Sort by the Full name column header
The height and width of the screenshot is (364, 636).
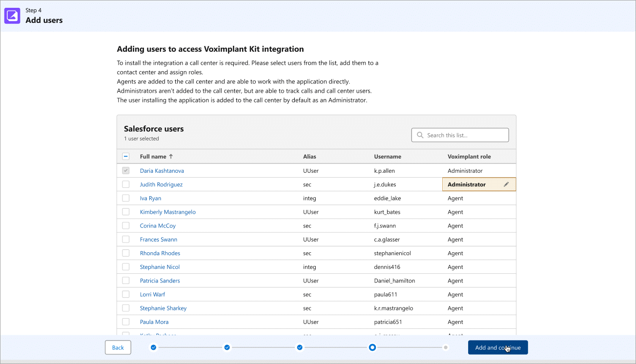click(153, 157)
